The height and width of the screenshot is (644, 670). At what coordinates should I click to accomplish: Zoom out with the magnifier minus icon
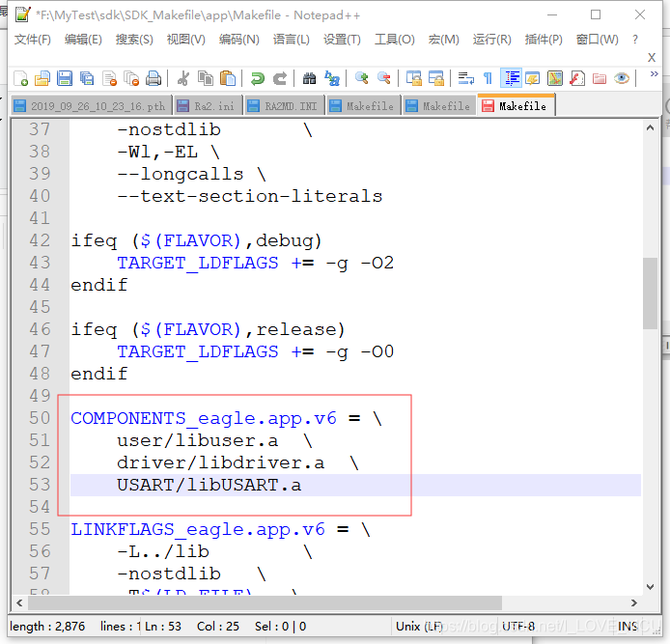pyautogui.click(x=383, y=78)
